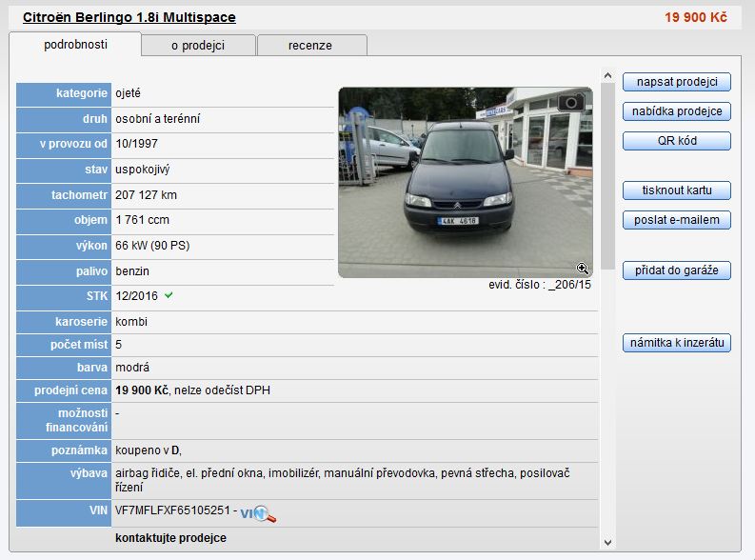755x560 pixels.
Task: Click the STK value 12/2016
Action: (x=136, y=295)
